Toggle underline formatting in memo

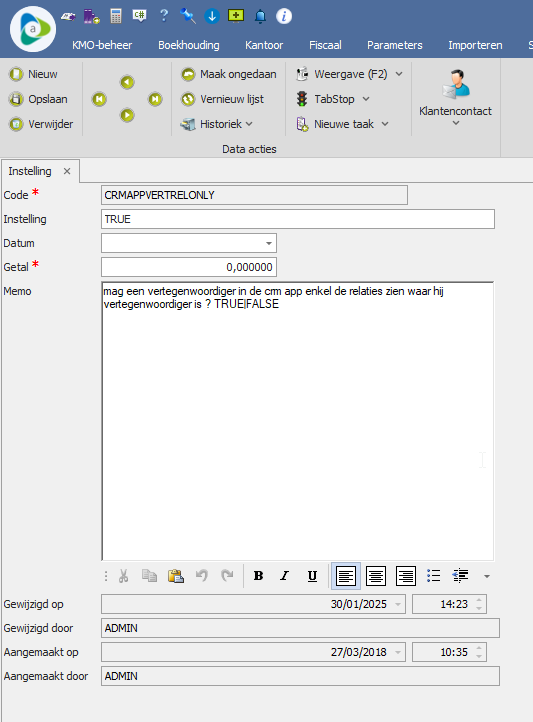click(x=312, y=576)
